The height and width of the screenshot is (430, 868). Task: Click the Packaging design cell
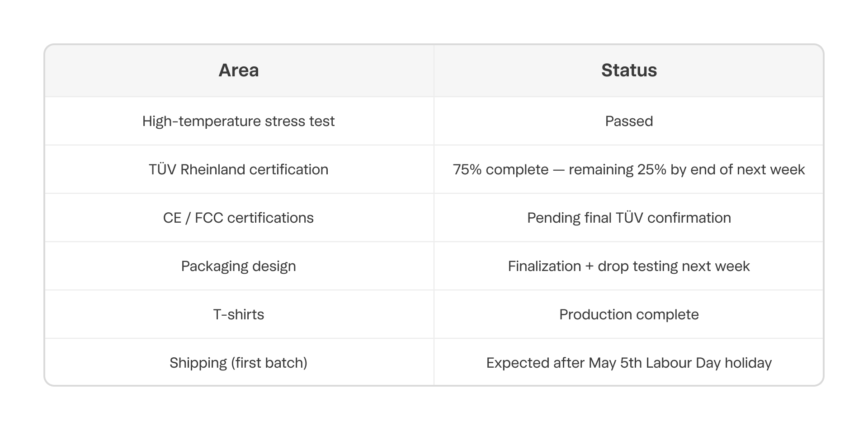tap(239, 266)
